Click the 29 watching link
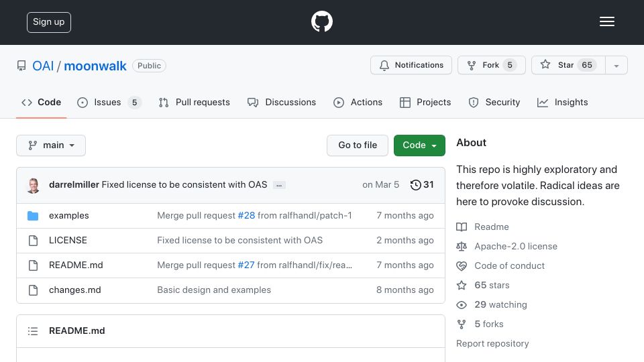Viewport: 644px width, 362px height. 500,304
